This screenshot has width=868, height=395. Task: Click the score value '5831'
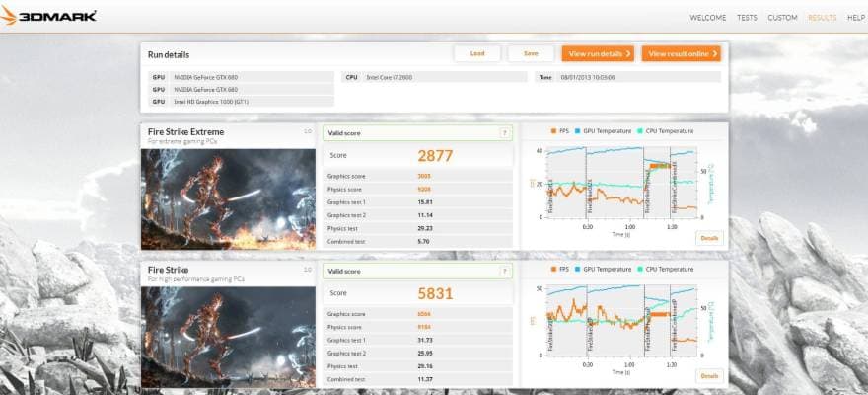tap(435, 293)
